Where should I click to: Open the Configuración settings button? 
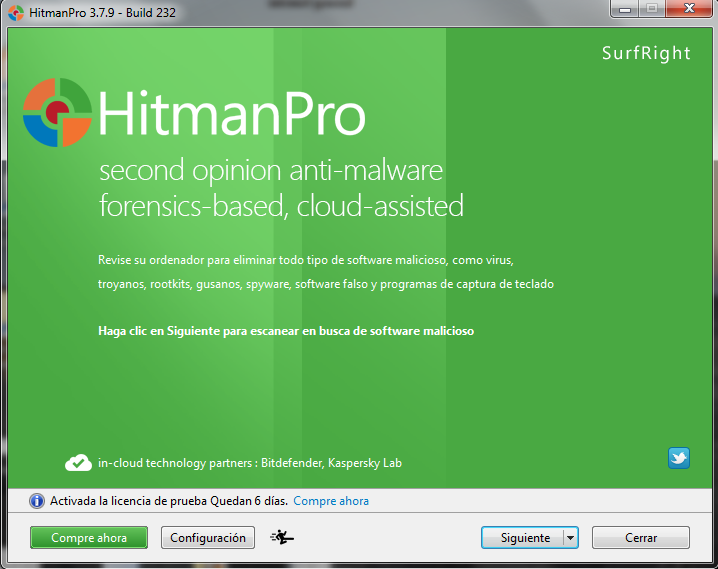point(208,538)
